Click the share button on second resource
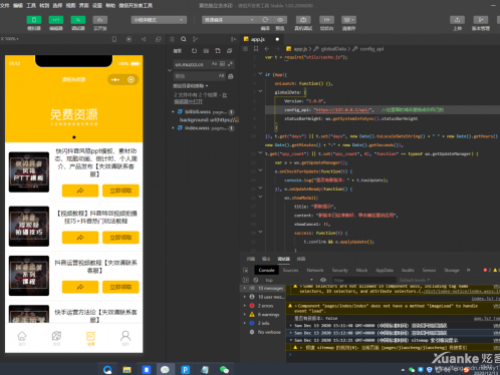Viewport: 500px width, 375px height. click(x=80, y=237)
